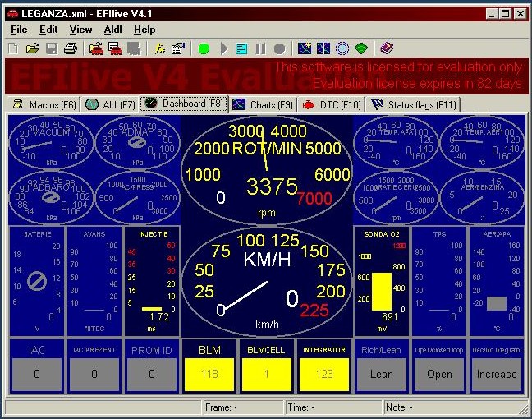Open the View menu
Screen dimensions: 532x419
(x=80, y=30)
